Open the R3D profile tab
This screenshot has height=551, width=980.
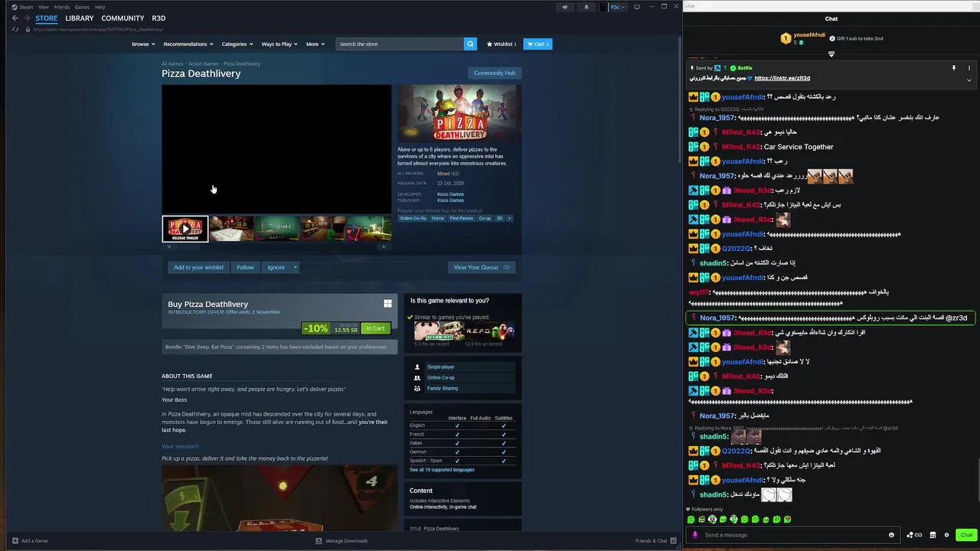click(158, 18)
